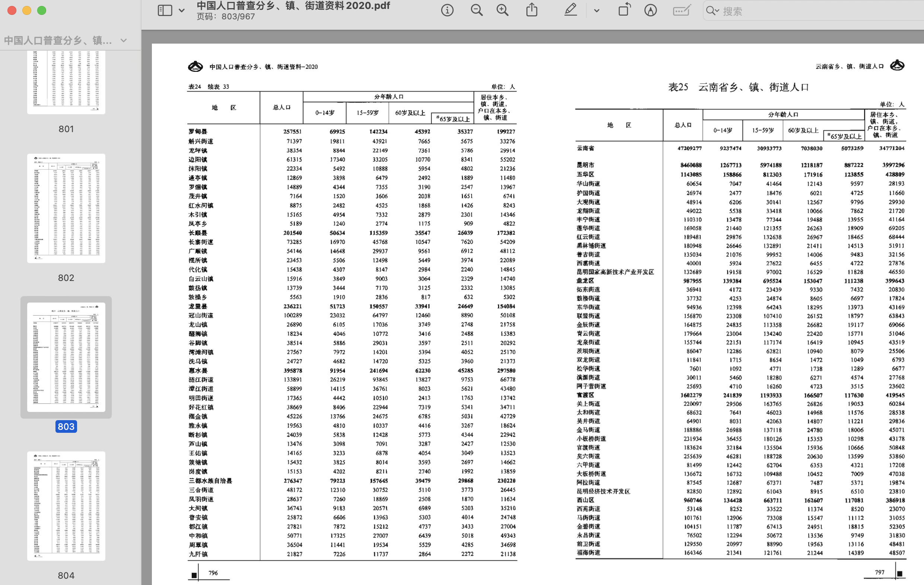Collapse the sidebar document title chevron
Screen dimensions: 924x585
[x=124, y=40]
